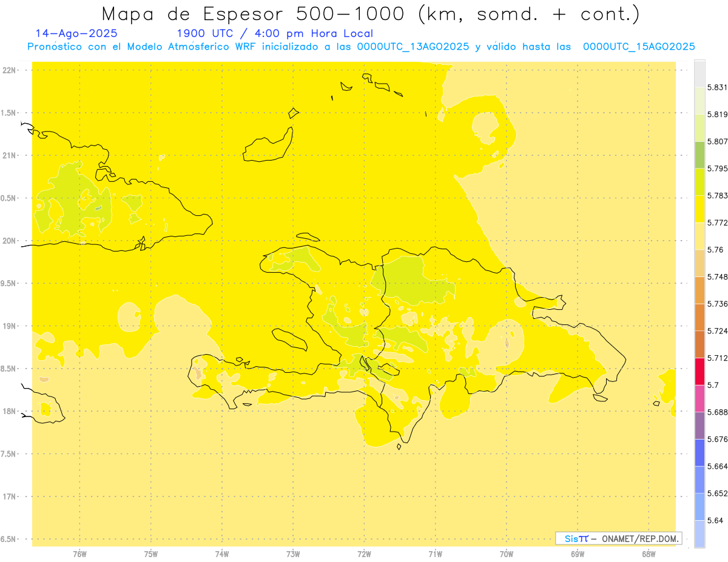This screenshot has width=728, height=562.
Task: Click the 20N latitude label
Action: point(9,241)
